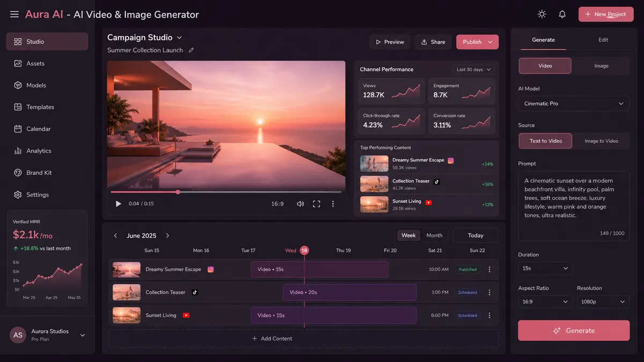Choose Image to Video source
This screenshot has width=644, height=362.
(x=601, y=141)
